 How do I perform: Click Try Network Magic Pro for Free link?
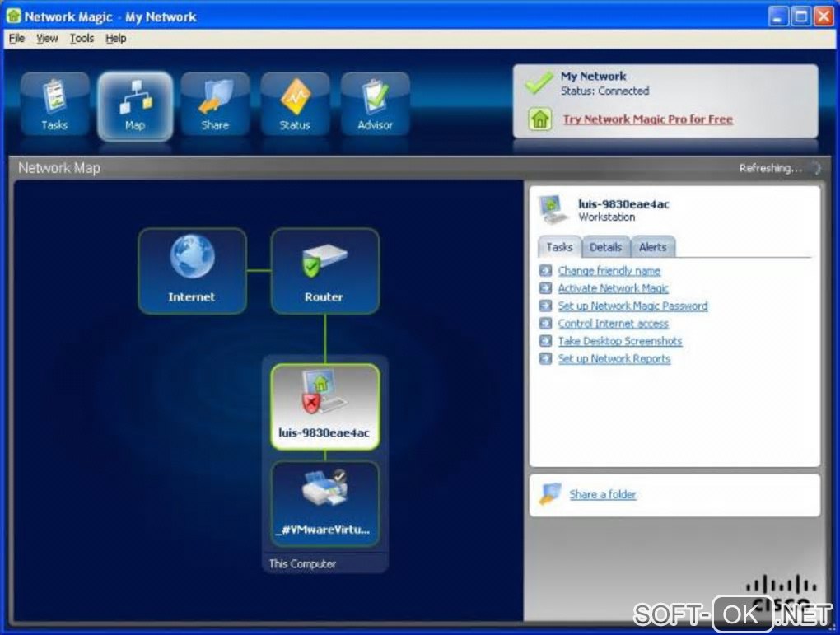tap(647, 119)
